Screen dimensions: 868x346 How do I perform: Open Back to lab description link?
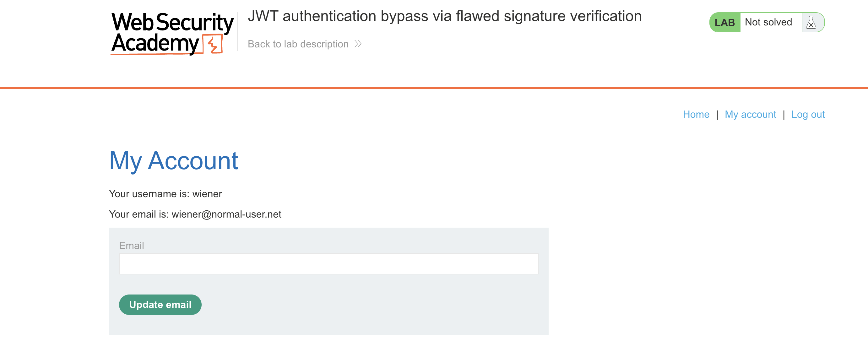click(x=298, y=44)
